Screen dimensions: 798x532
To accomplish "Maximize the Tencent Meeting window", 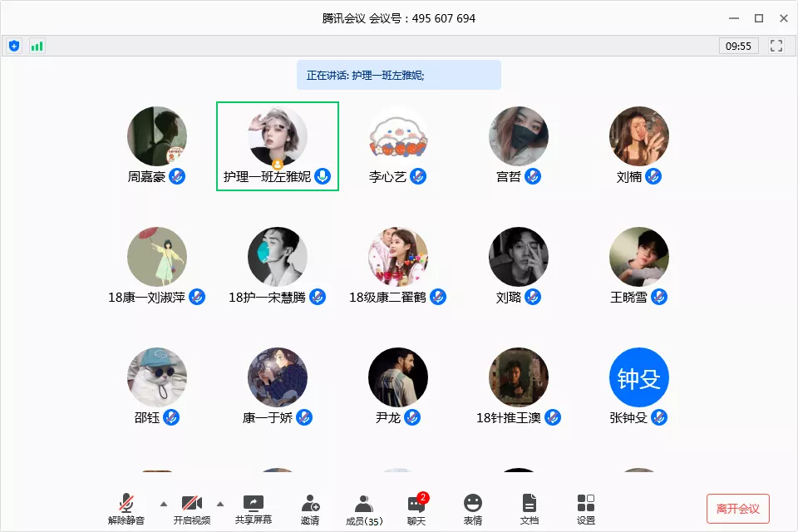I will coord(759,18).
